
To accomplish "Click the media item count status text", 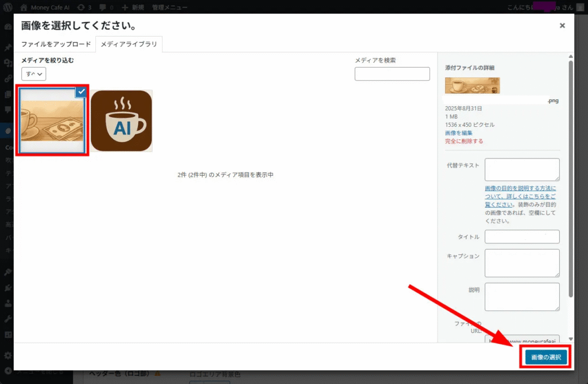I will pyautogui.click(x=225, y=174).
